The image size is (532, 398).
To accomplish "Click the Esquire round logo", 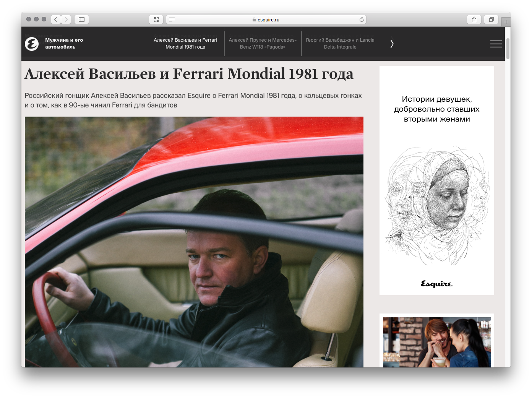I will (32, 44).
